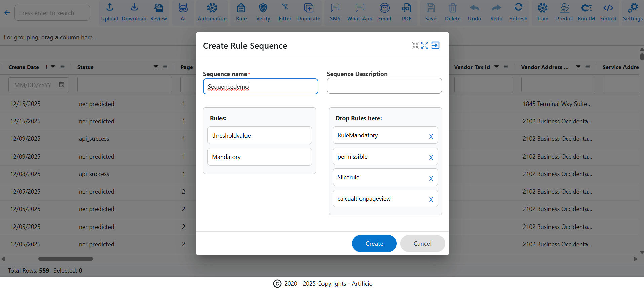
Task: Click the Vendor Tax Id filter box
Action: tap(483, 85)
